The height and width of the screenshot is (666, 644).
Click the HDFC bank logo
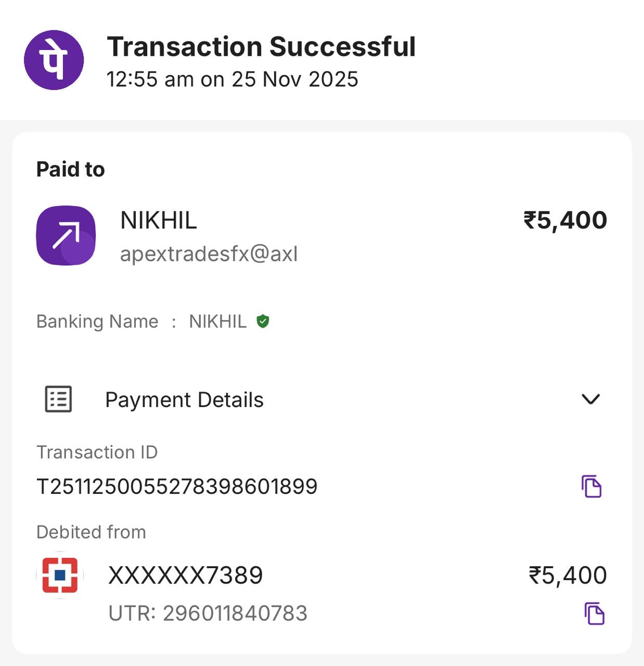click(x=60, y=575)
